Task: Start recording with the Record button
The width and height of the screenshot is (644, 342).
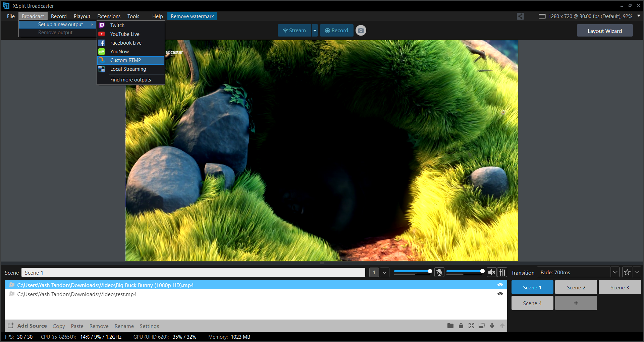Action: click(336, 31)
